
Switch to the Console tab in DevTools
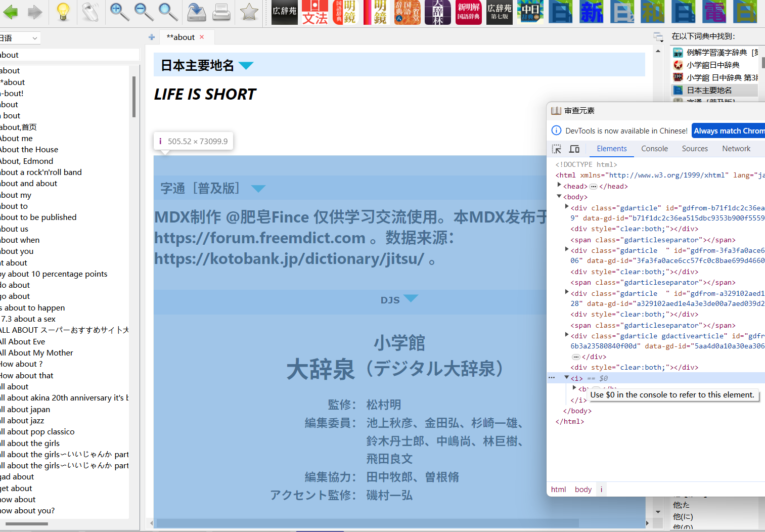[x=654, y=149]
